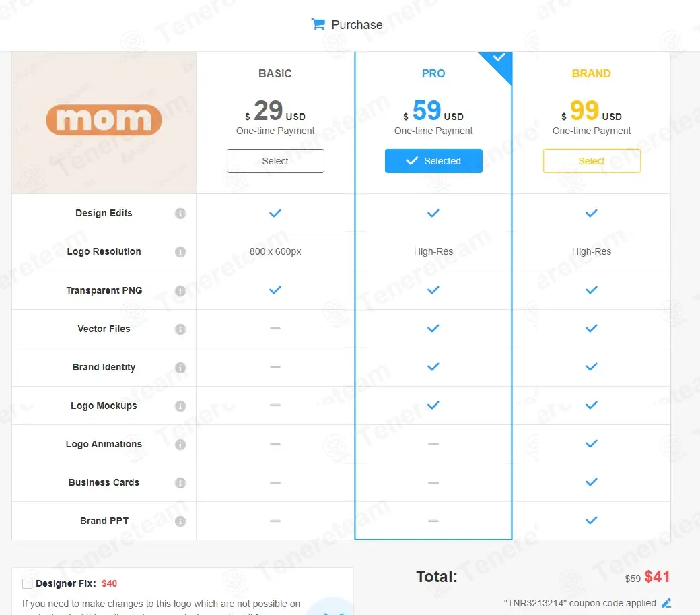Viewport: 700px width, 615px height.
Task: Click the info icon beside Vector Files
Action: point(180,329)
